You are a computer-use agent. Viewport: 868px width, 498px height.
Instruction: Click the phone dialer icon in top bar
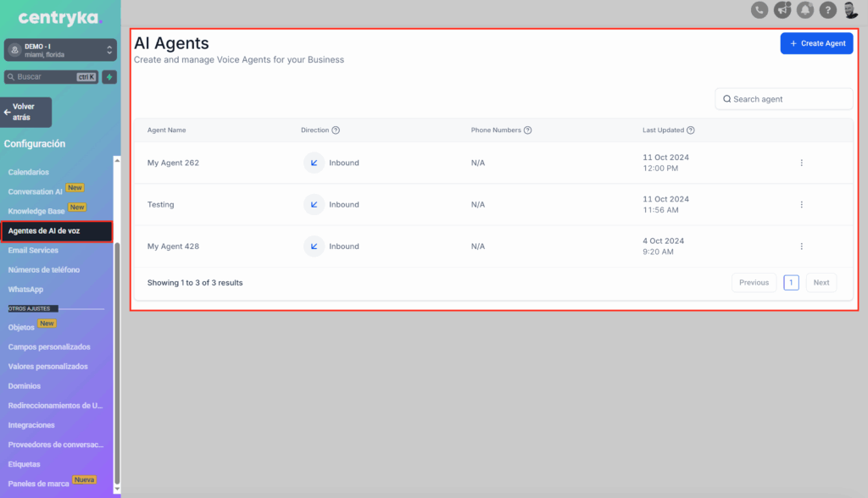[x=759, y=10]
